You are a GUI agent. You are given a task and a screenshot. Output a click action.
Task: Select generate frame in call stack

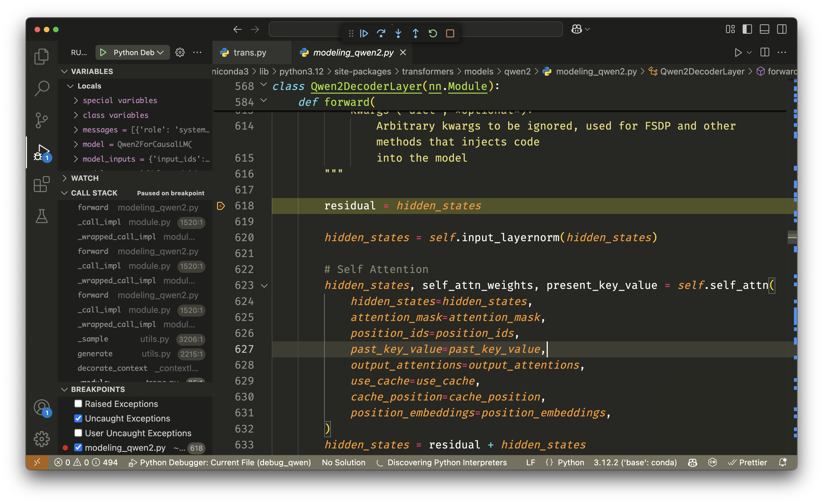(x=135, y=353)
